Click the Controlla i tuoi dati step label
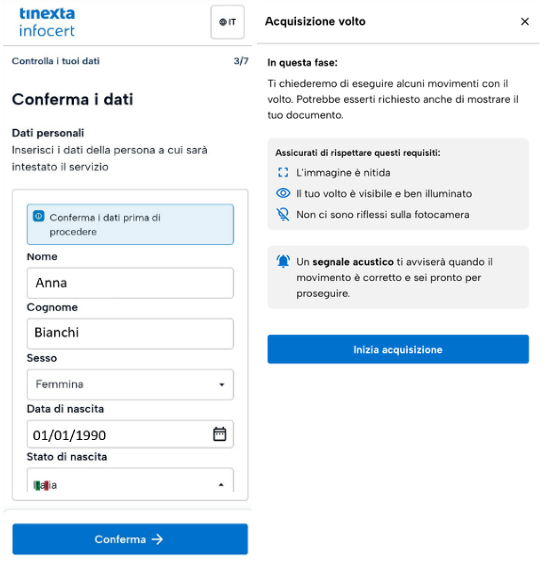 tap(56, 61)
